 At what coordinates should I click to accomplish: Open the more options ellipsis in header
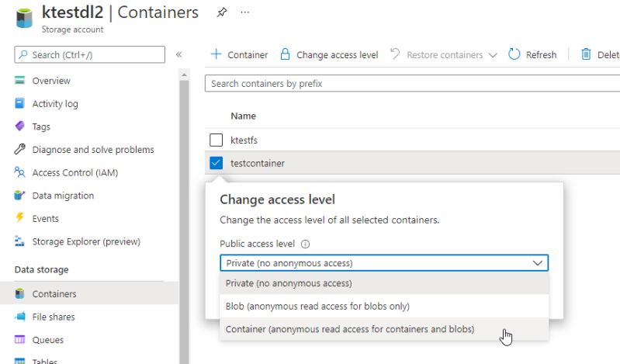point(245,13)
